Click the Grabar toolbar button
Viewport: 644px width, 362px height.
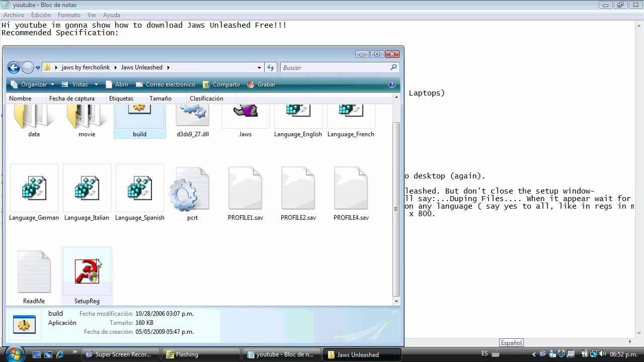pyautogui.click(x=261, y=84)
